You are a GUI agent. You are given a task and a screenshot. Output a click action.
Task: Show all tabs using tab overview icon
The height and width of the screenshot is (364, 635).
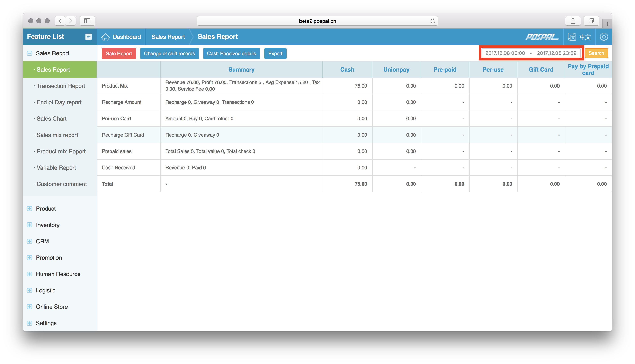591,21
